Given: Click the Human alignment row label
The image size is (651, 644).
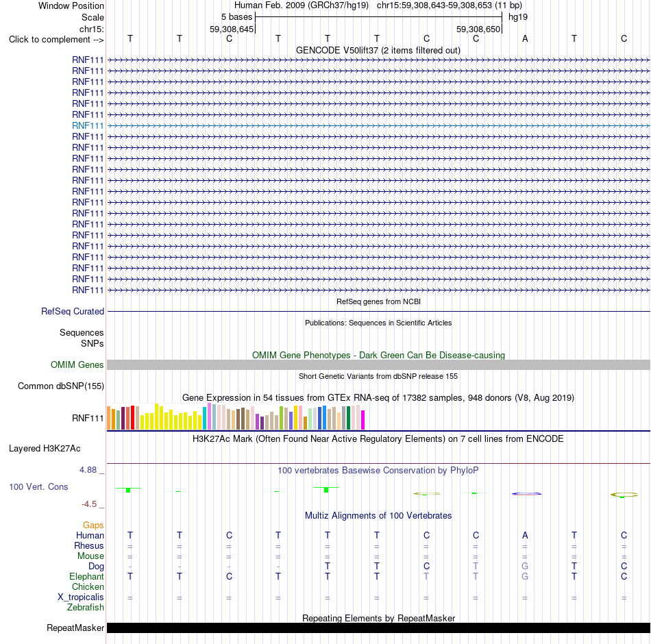Looking at the screenshot, I should (90, 535).
